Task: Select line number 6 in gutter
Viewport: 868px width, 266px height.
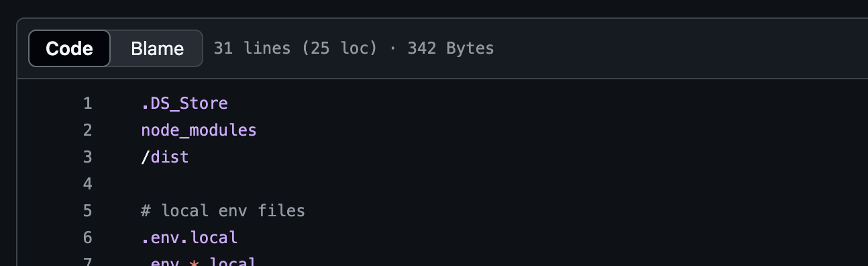Action: tap(87, 238)
